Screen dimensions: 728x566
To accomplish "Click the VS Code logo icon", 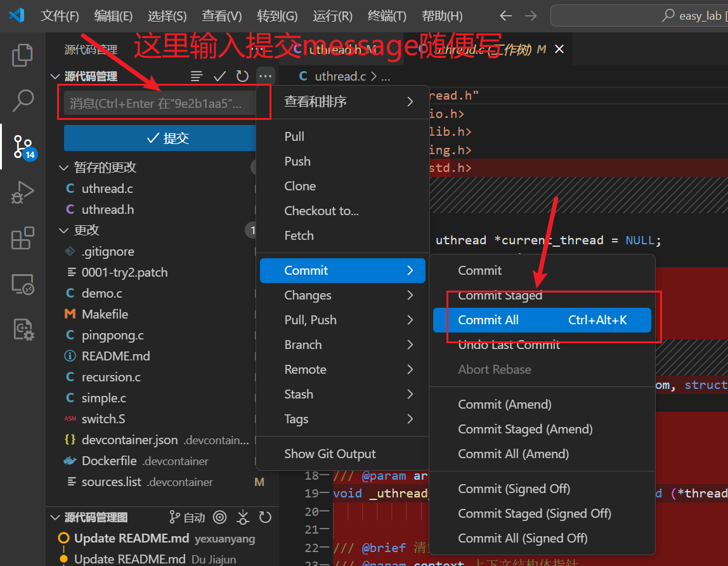I will click(16, 15).
